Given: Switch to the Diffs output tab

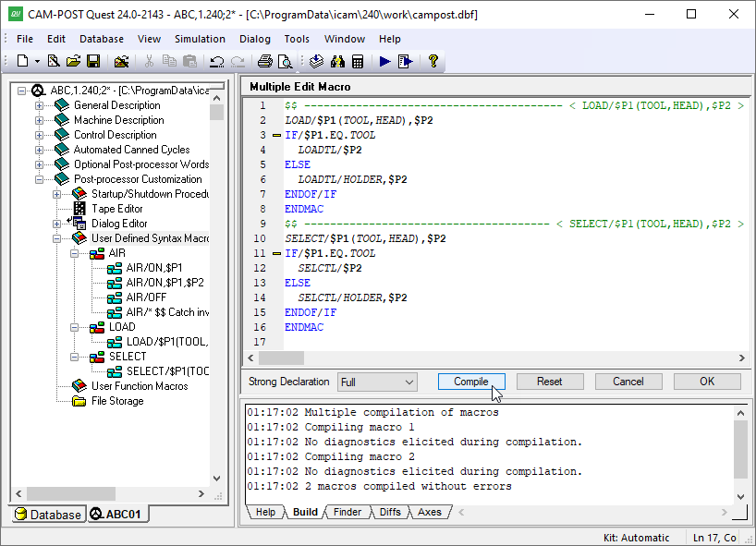Looking at the screenshot, I should tap(390, 512).
